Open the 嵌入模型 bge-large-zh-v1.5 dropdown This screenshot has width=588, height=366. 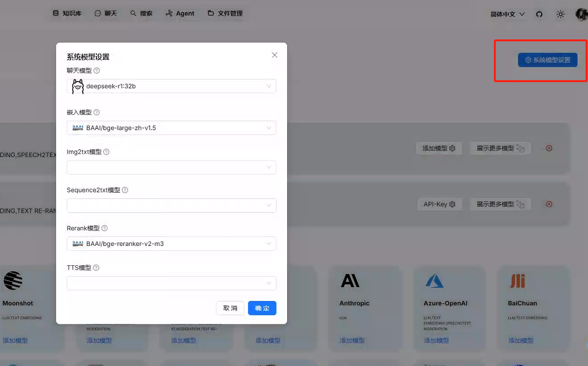pos(171,128)
